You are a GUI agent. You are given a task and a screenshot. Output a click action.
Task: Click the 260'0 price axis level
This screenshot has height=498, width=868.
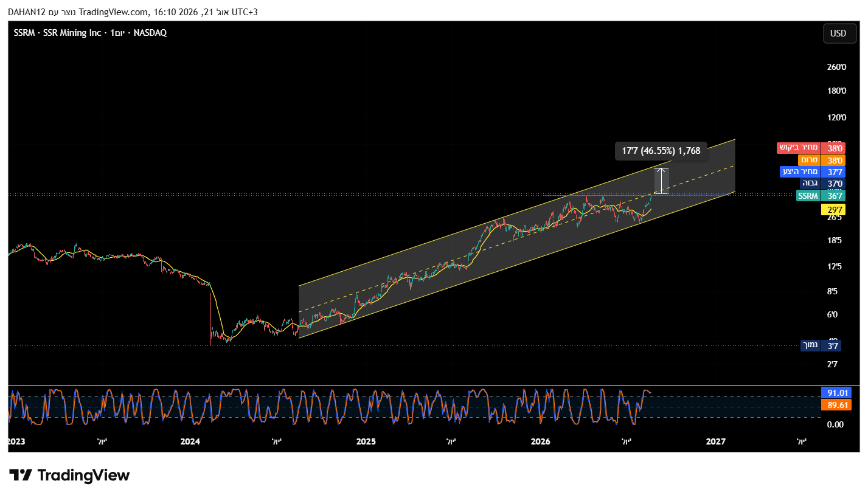(x=836, y=67)
